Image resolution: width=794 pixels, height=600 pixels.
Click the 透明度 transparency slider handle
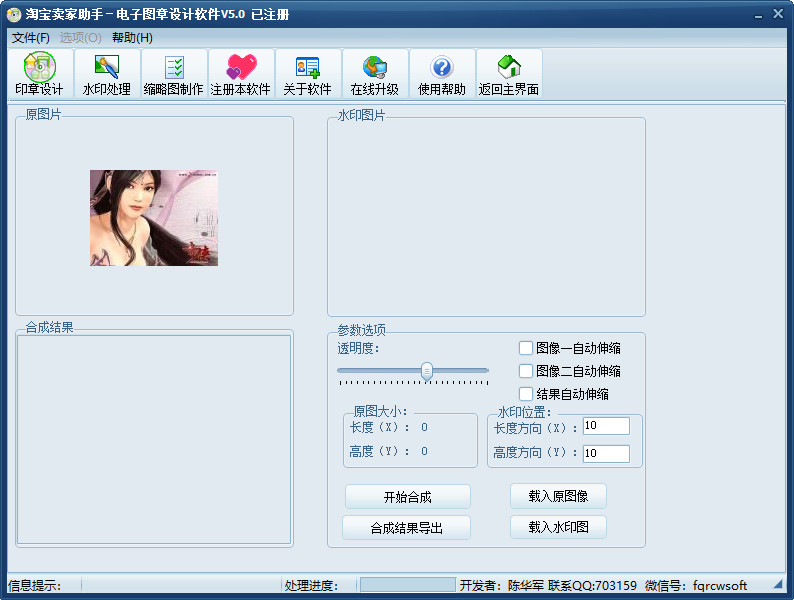(427, 372)
